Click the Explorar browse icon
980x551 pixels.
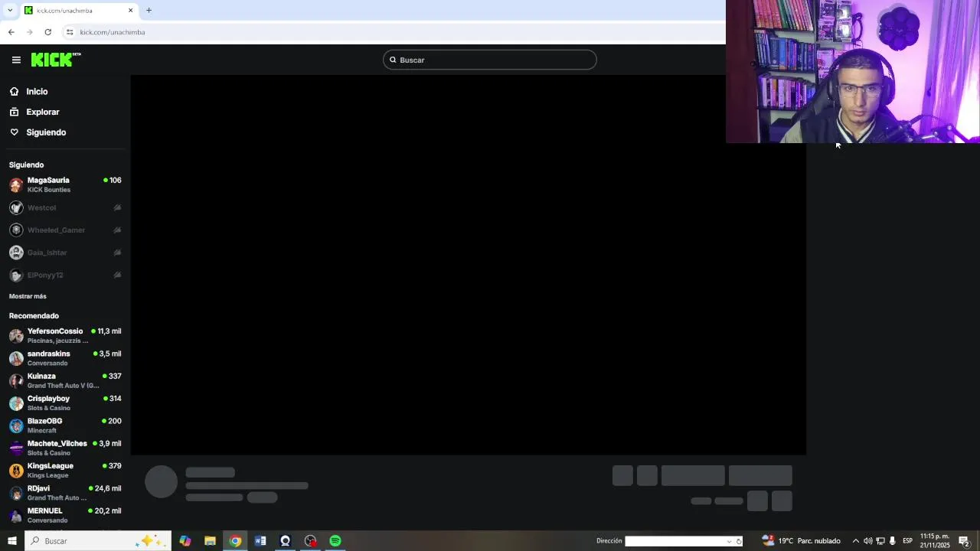(x=14, y=112)
